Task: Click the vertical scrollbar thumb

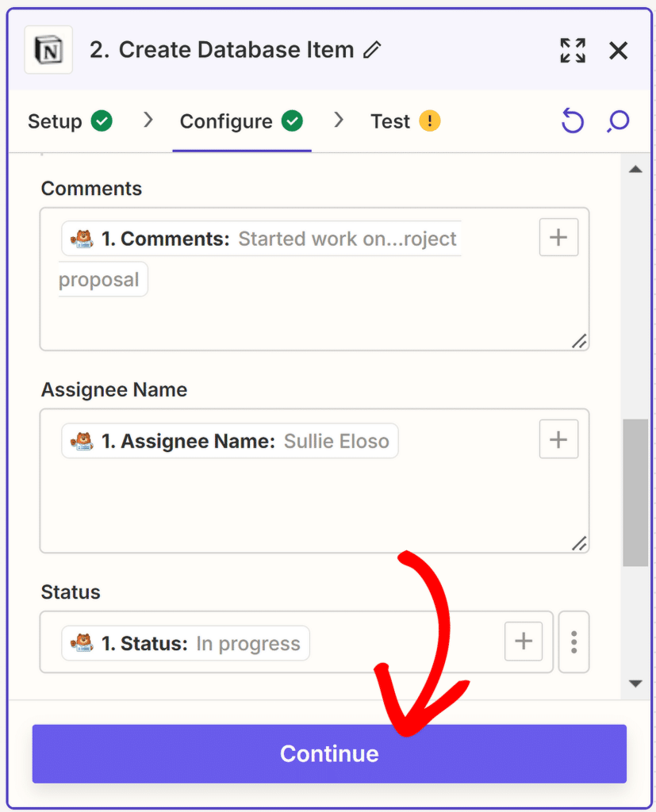Action: (635, 492)
